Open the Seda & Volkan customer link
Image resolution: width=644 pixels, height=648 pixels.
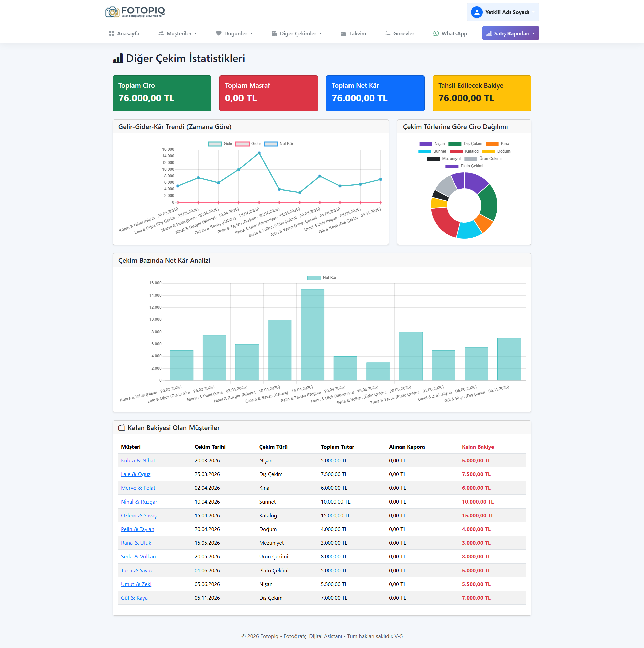click(138, 557)
